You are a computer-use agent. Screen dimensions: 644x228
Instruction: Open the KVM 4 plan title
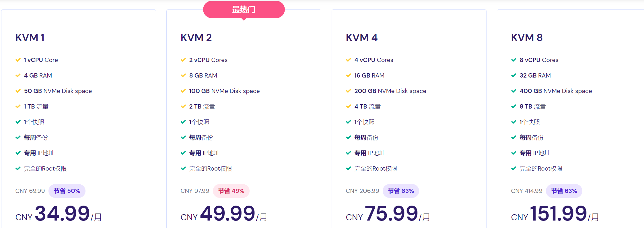tap(362, 38)
